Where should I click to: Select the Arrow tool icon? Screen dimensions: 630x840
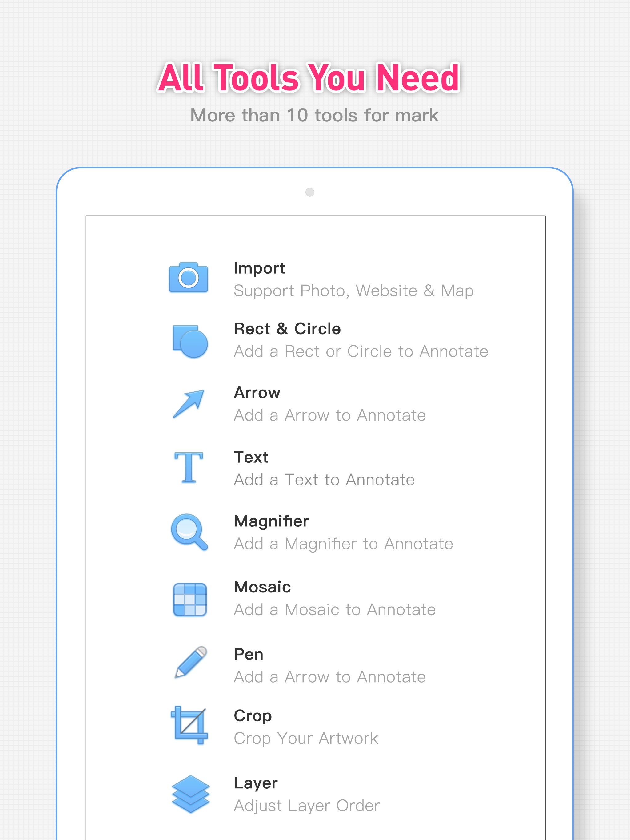point(189,404)
